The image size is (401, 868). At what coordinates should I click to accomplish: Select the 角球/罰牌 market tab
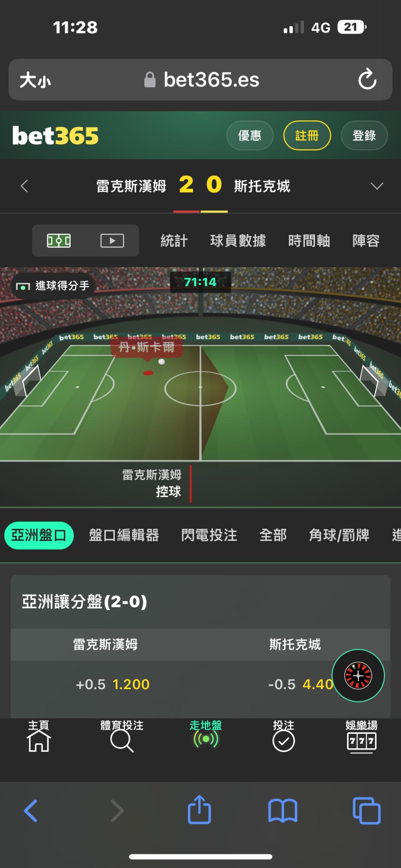click(x=339, y=535)
